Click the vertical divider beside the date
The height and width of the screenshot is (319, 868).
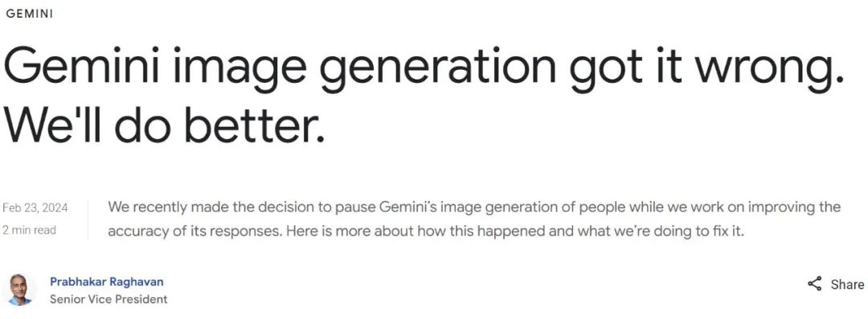88,219
